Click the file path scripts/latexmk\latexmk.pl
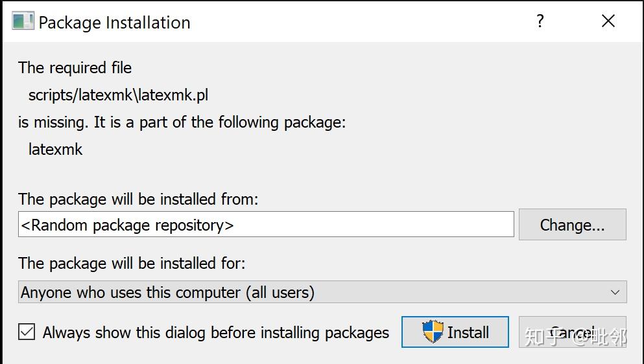Image resolution: width=644 pixels, height=364 pixels. [118, 95]
